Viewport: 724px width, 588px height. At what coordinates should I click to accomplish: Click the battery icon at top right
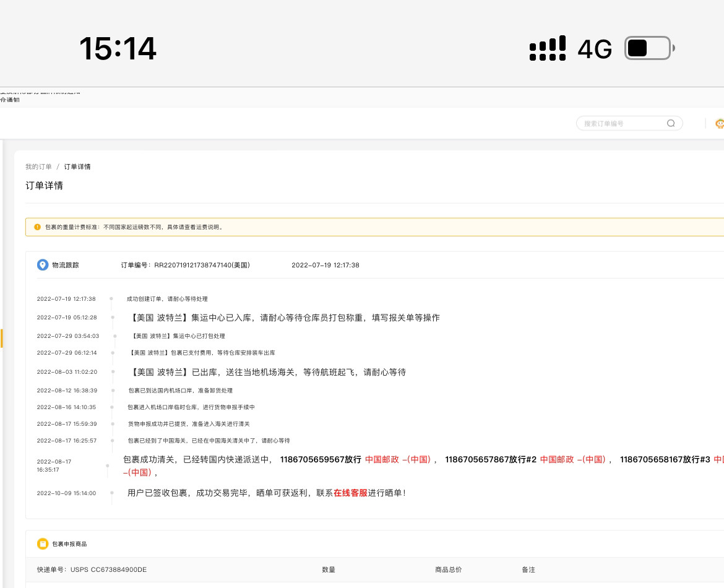647,47
